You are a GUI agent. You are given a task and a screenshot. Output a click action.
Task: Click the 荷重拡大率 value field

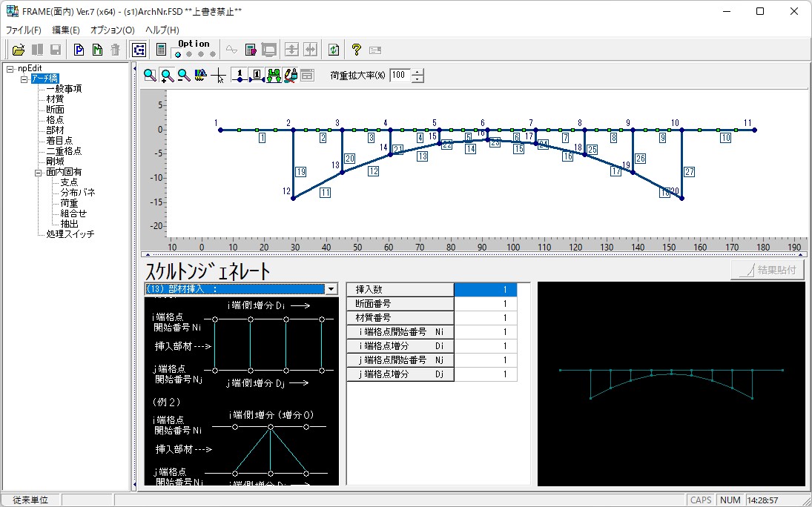coord(400,76)
